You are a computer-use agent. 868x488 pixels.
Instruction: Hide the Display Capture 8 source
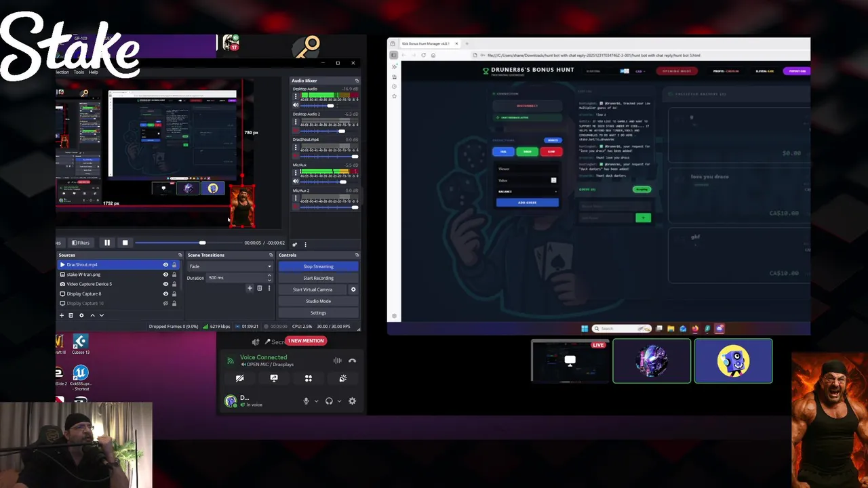click(x=165, y=293)
